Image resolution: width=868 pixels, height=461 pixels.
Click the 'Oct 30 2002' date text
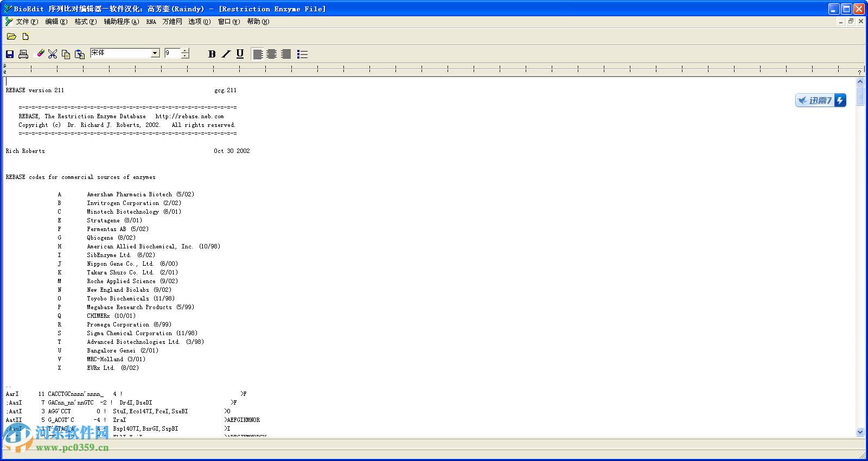tap(232, 151)
